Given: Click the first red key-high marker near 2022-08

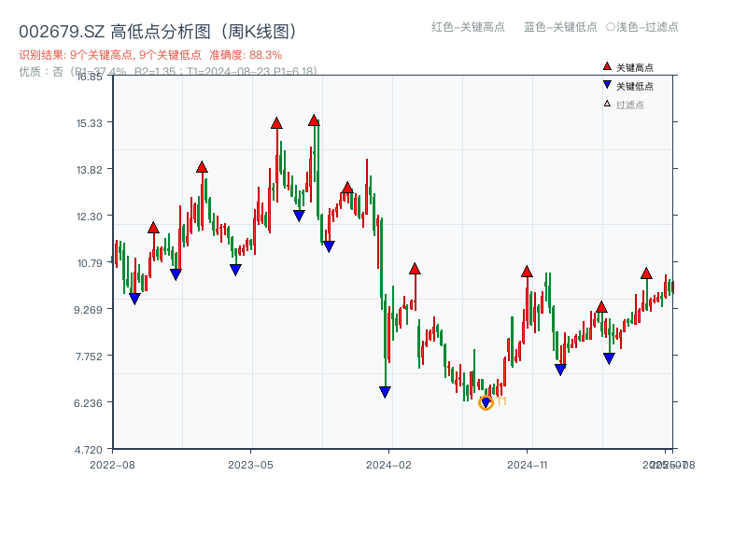Looking at the screenshot, I should click(x=152, y=226).
